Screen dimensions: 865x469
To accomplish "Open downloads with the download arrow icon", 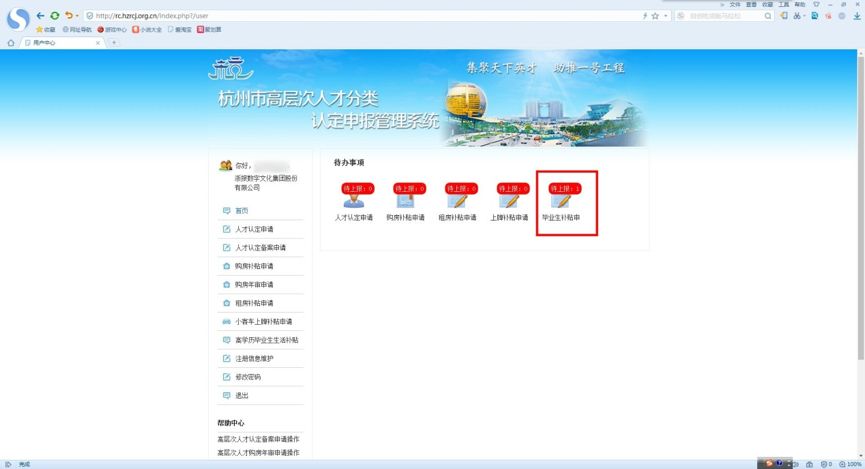I will click(x=857, y=16).
